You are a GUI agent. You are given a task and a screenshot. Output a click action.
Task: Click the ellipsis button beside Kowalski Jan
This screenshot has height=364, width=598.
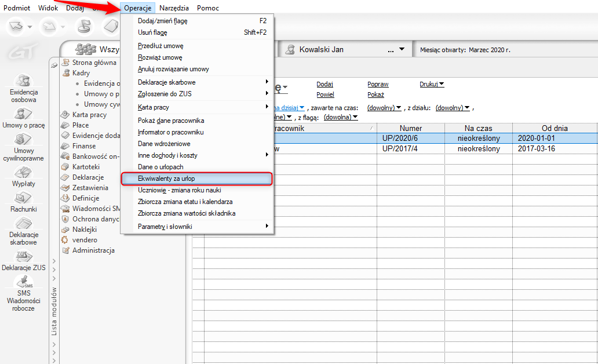[391, 50]
